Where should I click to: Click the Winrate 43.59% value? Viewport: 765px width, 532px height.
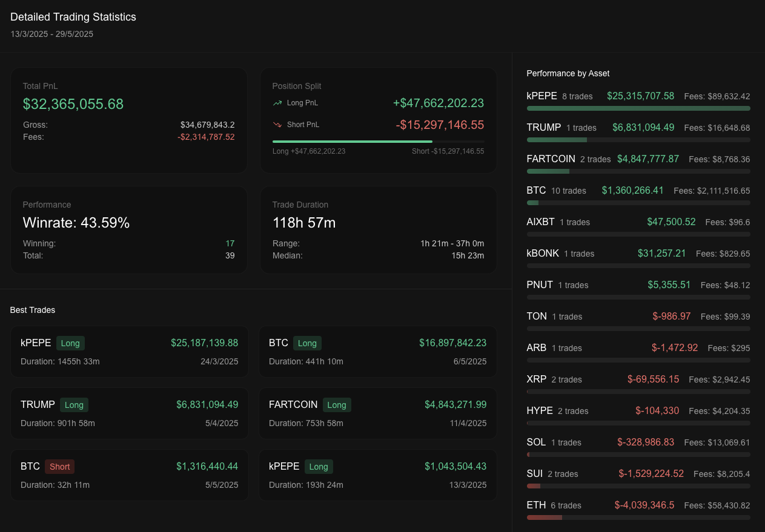76,223
